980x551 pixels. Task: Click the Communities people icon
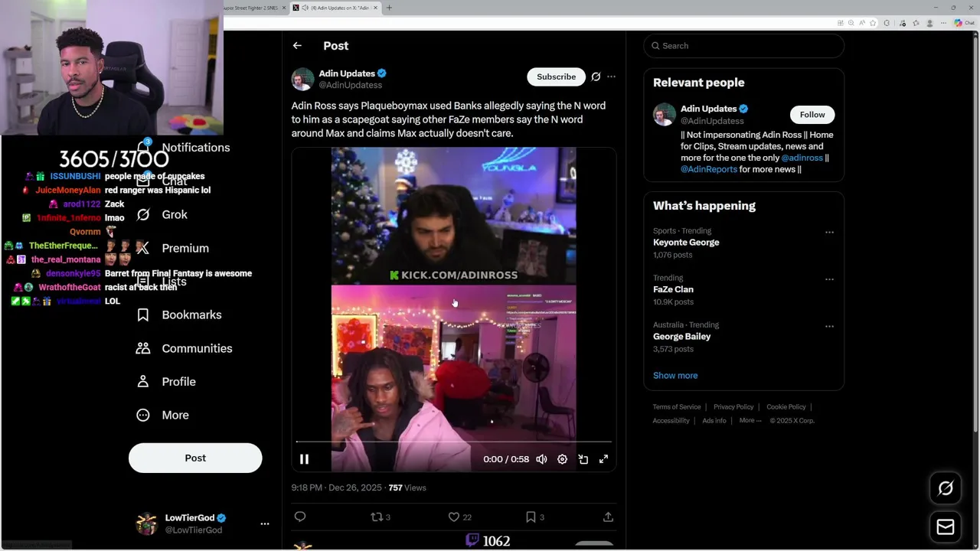pyautogui.click(x=143, y=348)
